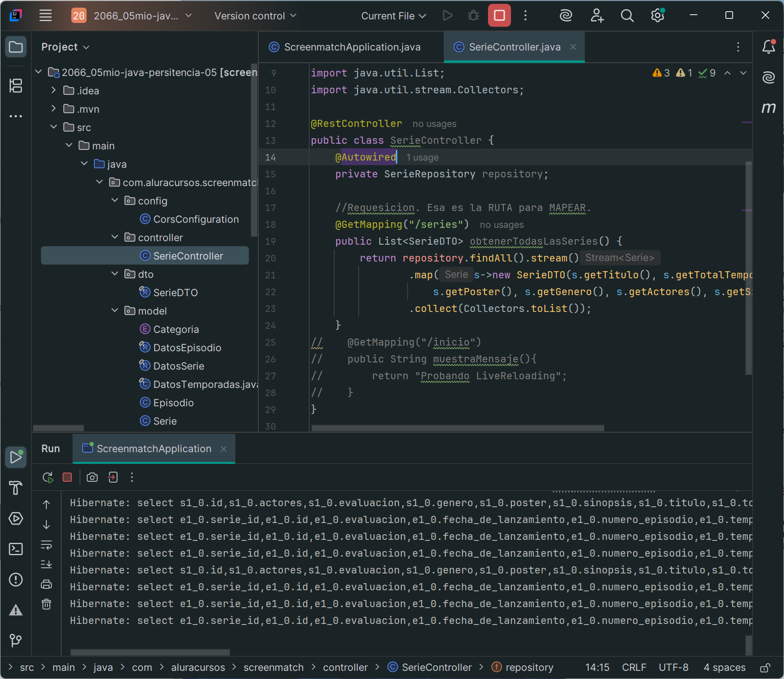Change indent setting 4 spaces
Viewport: 784px width, 679px height.
tap(724, 667)
